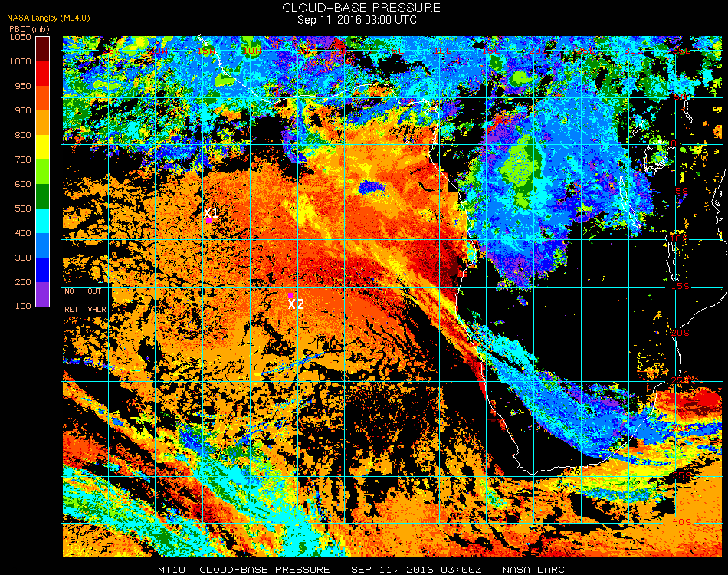Click the '20S' latitude label

click(x=680, y=333)
